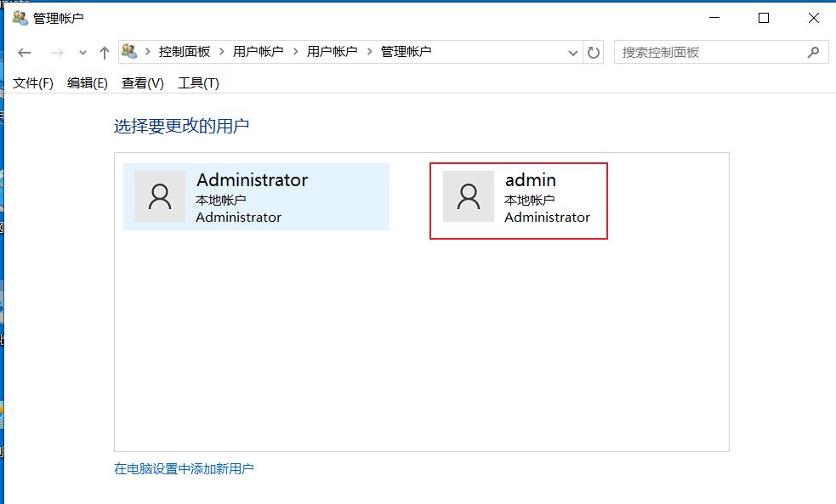Image resolution: width=836 pixels, height=504 pixels.
Task: Open the 编辑(E) menu
Action: 88,82
